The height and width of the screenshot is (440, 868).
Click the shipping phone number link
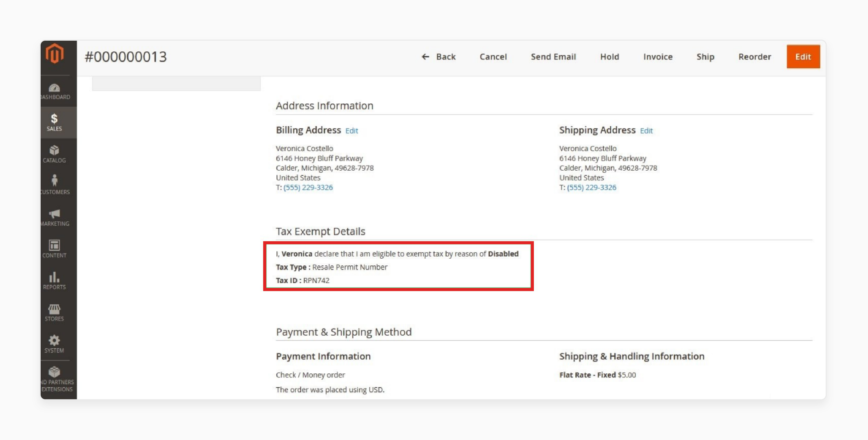[591, 187]
